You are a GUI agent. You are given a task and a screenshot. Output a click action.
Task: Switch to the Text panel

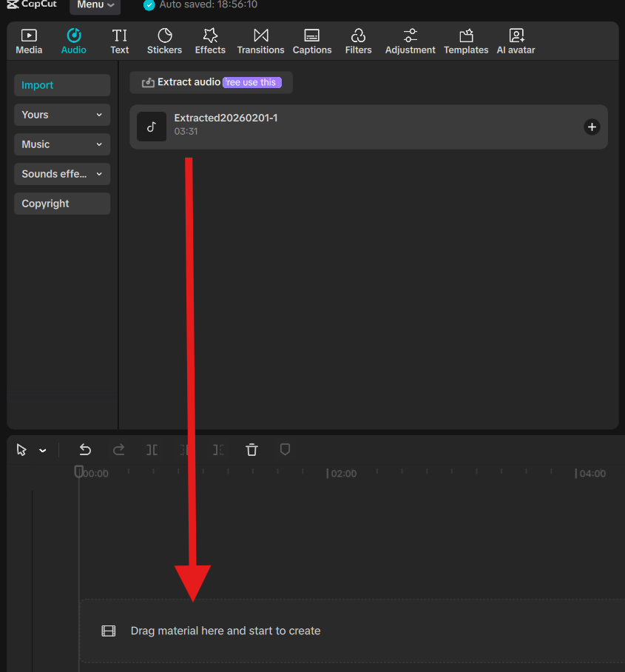click(119, 41)
